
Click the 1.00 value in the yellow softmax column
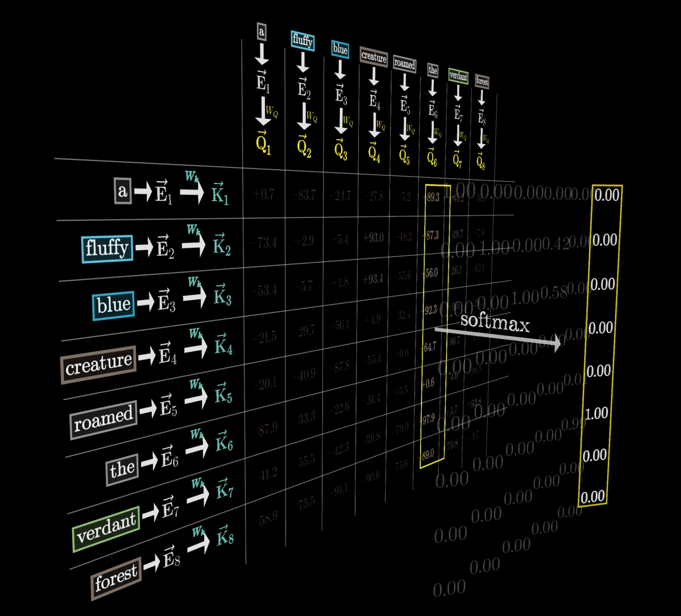coord(597,413)
